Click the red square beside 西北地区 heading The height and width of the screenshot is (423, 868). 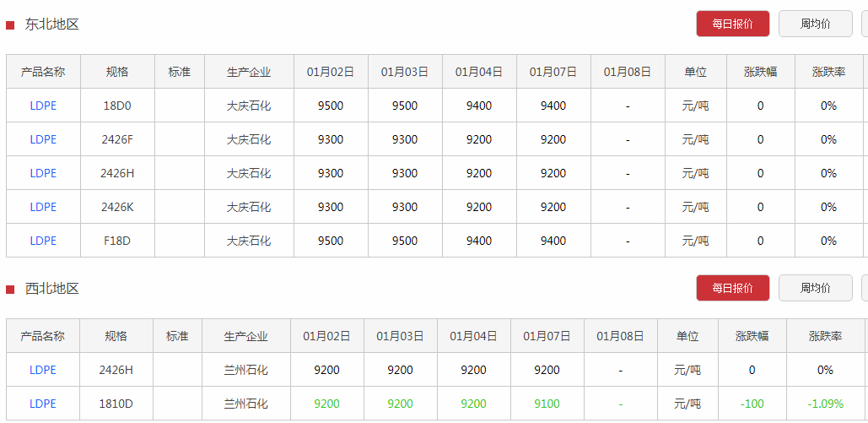point(10,290)
